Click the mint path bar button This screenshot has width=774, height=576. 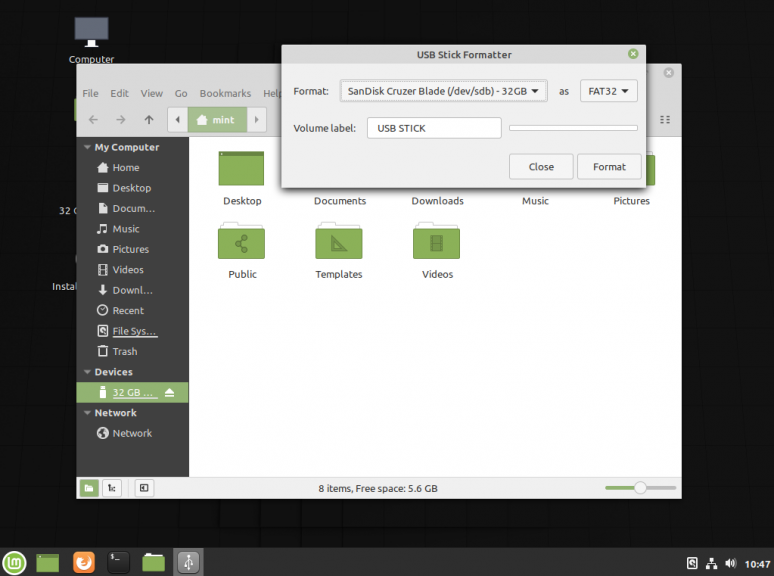tap(217, 119)
